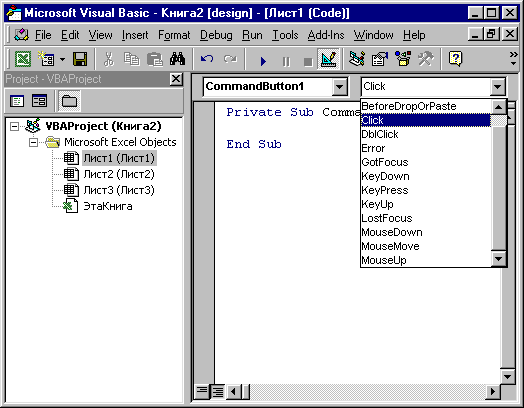524x408 pixels.
Task: Click the Redo arrow icon
Action: click(230, 59)
